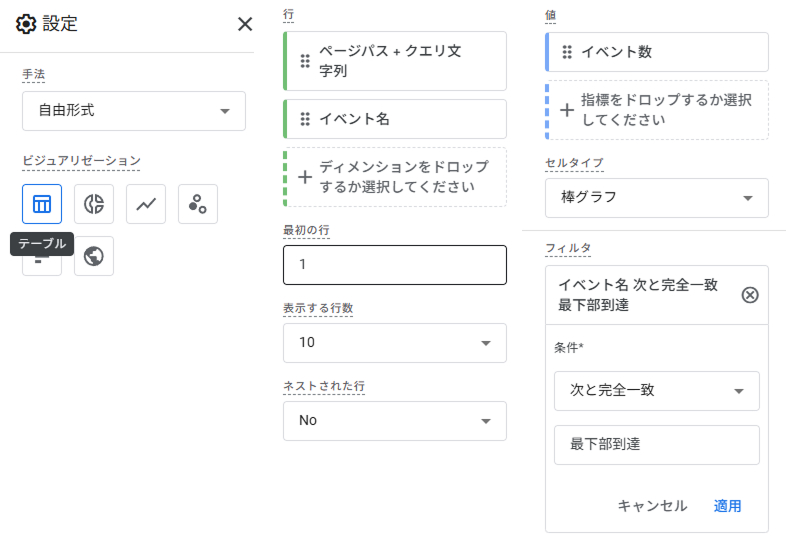Click the キャンセル button in the filter
The image size is (786, 545).
pyautogui.click(x=652, y=506)
